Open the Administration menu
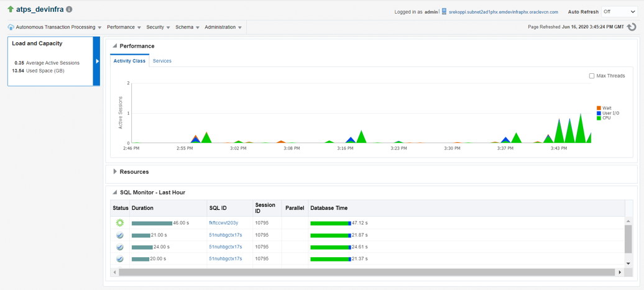Viewport: 644px width, 290px height. click(x=223, y=27)
